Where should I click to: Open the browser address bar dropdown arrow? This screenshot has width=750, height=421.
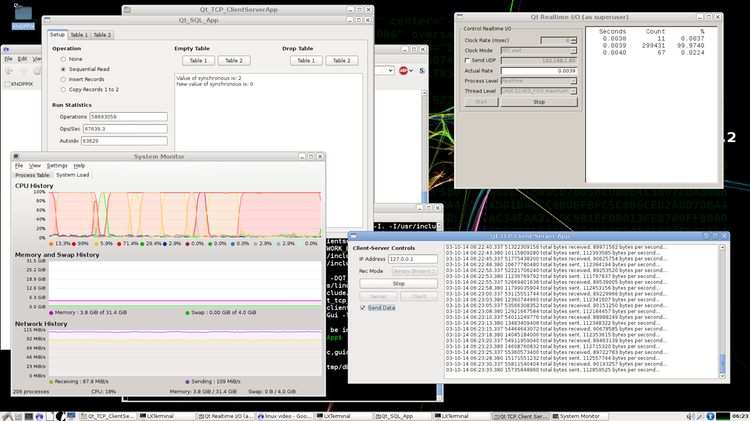(x=391, y=70)
